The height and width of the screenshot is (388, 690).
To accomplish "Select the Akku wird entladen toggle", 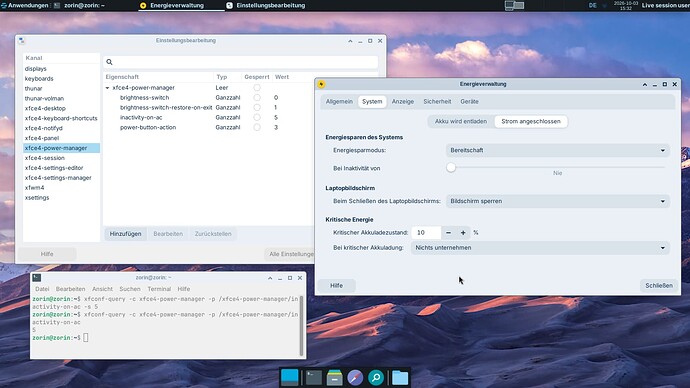I will click(x=461, y=121).
